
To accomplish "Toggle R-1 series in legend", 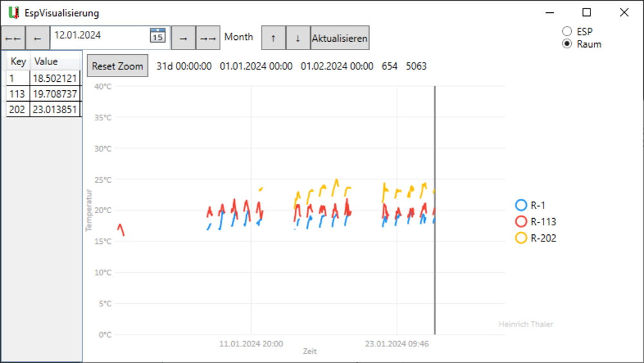I will [522, 205].
